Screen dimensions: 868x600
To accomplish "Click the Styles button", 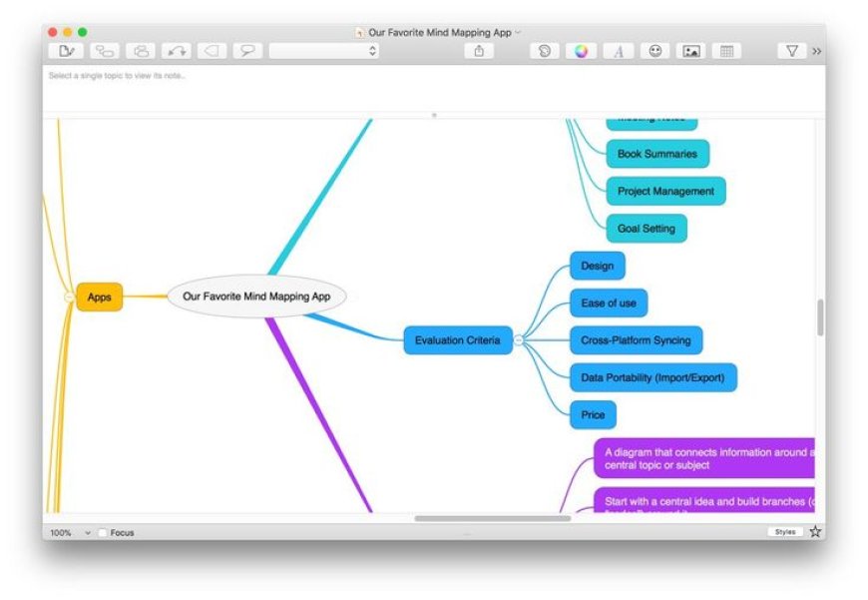I will [x=785, y=532].
